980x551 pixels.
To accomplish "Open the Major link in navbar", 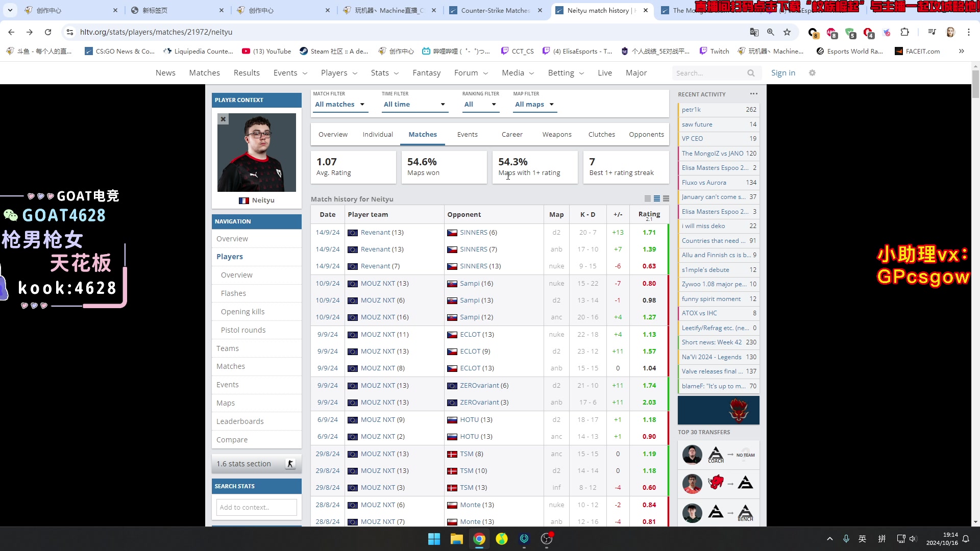I will [x=636, y=73].
